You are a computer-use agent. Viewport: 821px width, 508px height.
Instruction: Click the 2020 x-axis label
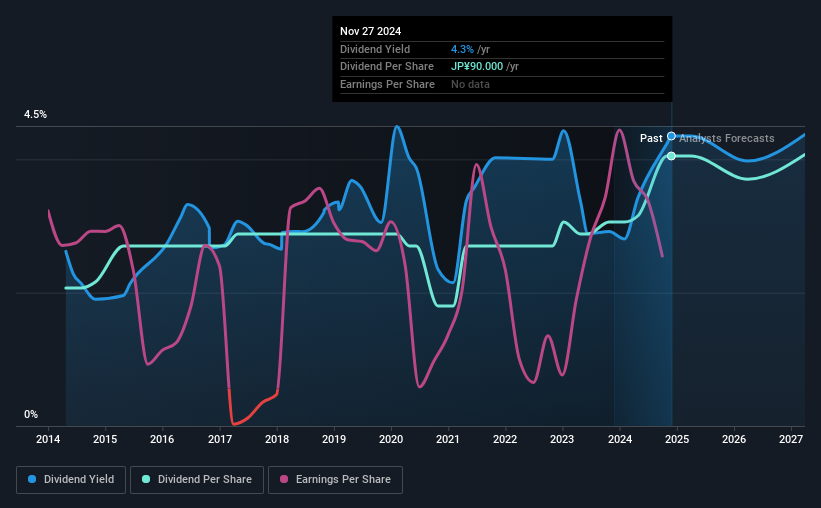[391, 439]
